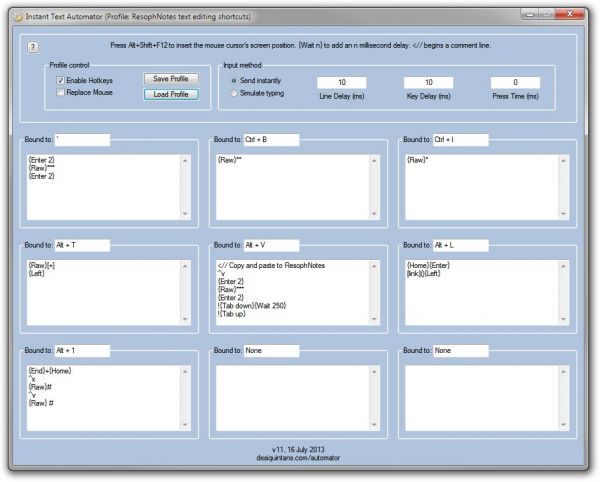This screenshot has height=482, width=600.
Task: Click scroll down arrow in Ctrl + B box
Action: (x=375, y=214)
